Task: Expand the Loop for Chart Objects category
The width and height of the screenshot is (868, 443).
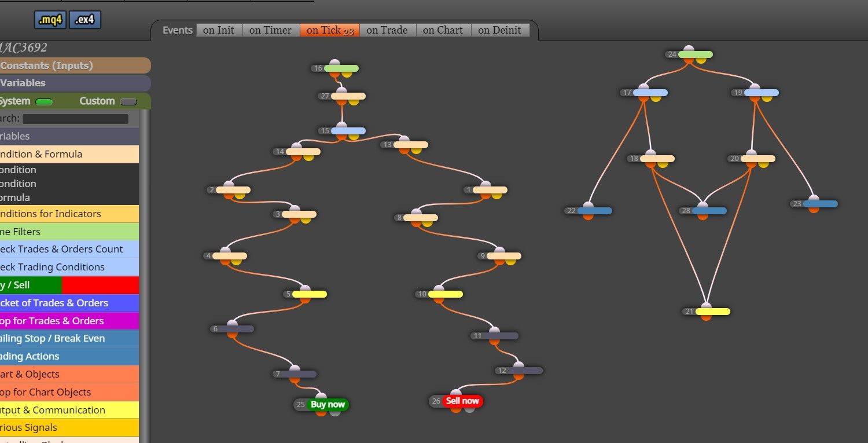Action: pyautogui.click(x=69, y=392)
